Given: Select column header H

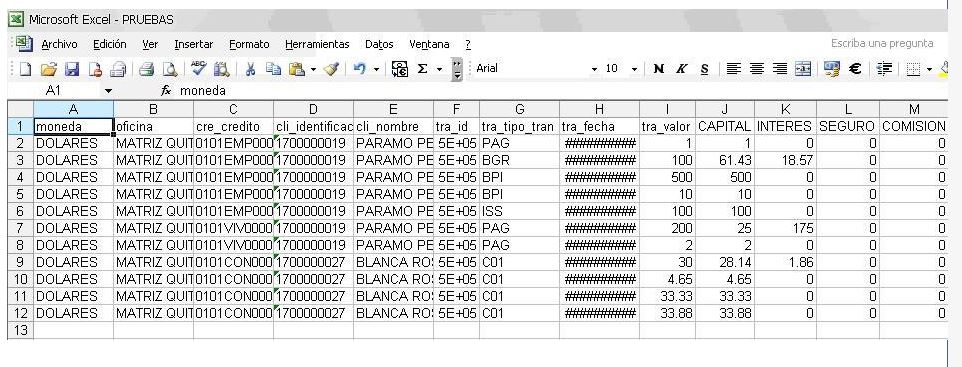Looking at the screenshot, I should [x=599, y=109].
